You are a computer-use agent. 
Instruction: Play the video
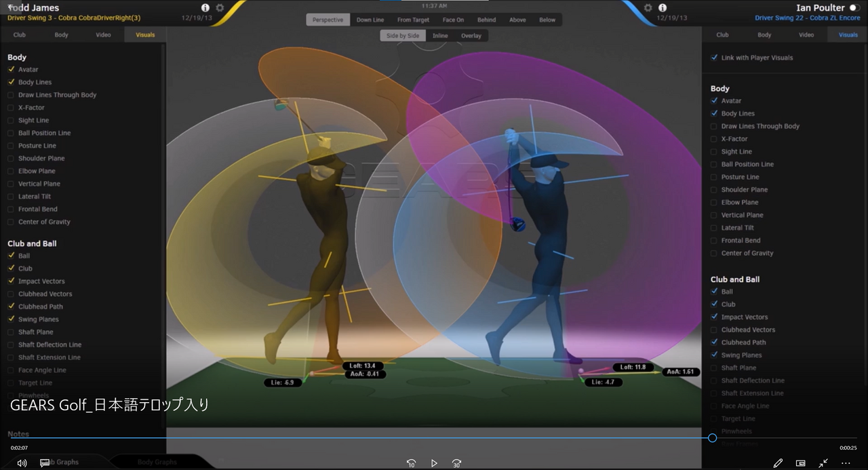434,463
